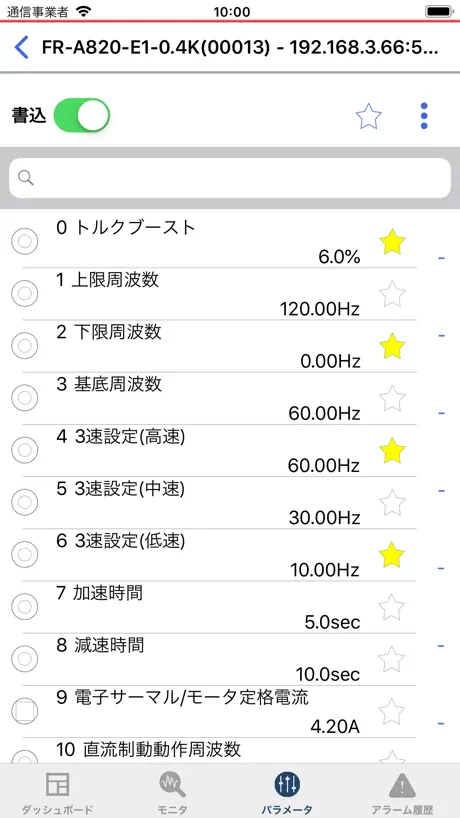Unfavorite the yellow star for 0 トルクブースト
Image resolution: width=460 pixels, height=818 pixels.
(x=392, y=242)
